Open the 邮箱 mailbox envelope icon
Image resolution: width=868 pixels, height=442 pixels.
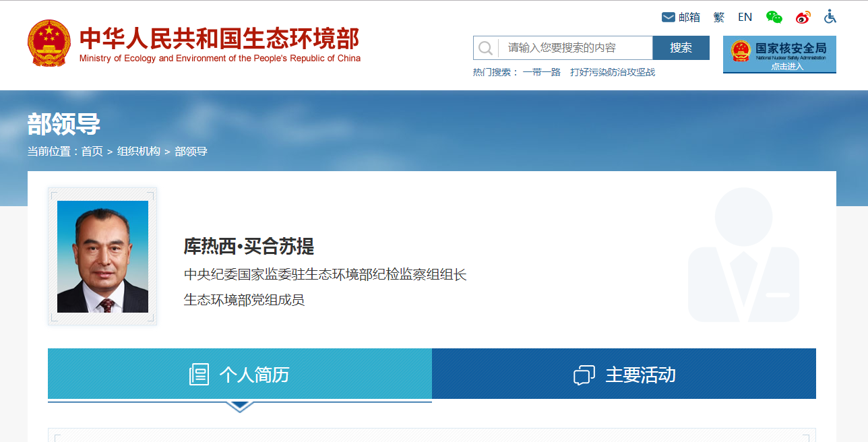coord(669,17)
